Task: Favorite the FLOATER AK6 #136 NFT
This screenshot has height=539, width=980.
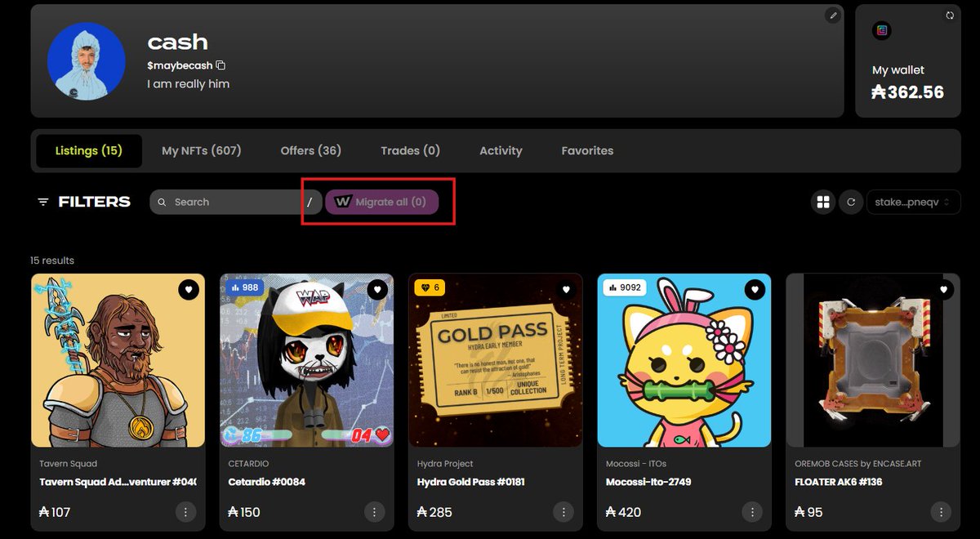Action: pos(943,289)
